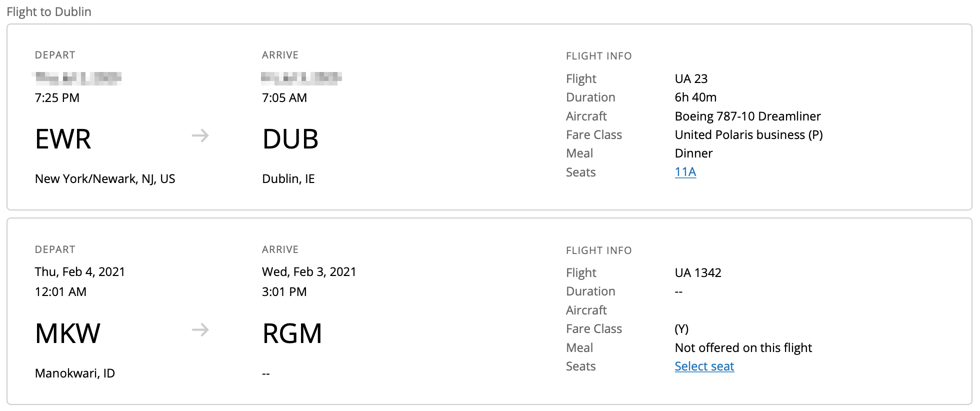This screenshot has height=411, width=980.
Task: Click the 'Not offered on this flight' meal text
Action: coord(743,348)
